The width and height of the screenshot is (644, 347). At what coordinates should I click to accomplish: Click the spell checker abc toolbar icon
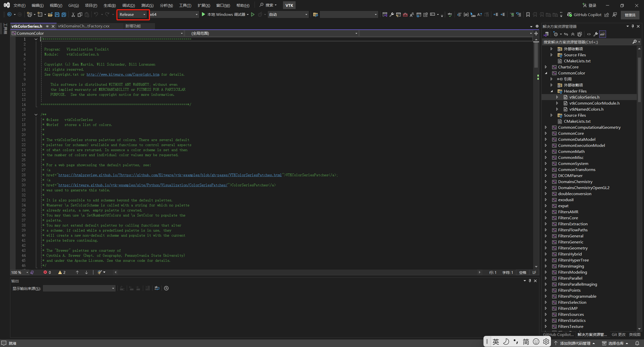tap(450, 14)
